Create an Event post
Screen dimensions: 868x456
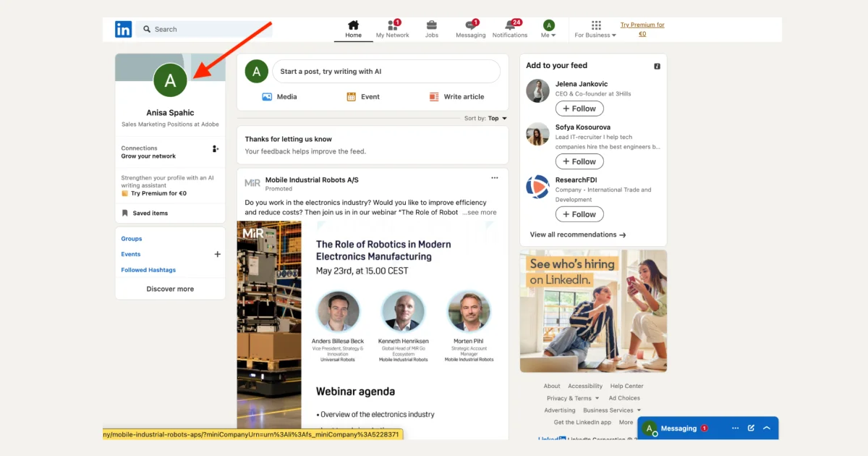pos(363,96)
